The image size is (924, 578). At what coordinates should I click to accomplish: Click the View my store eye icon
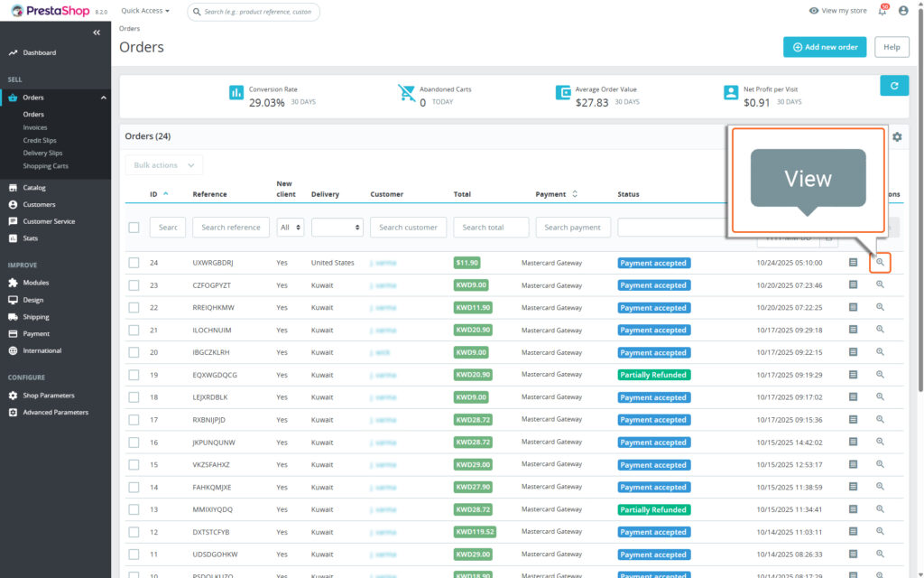coord(814,11)
